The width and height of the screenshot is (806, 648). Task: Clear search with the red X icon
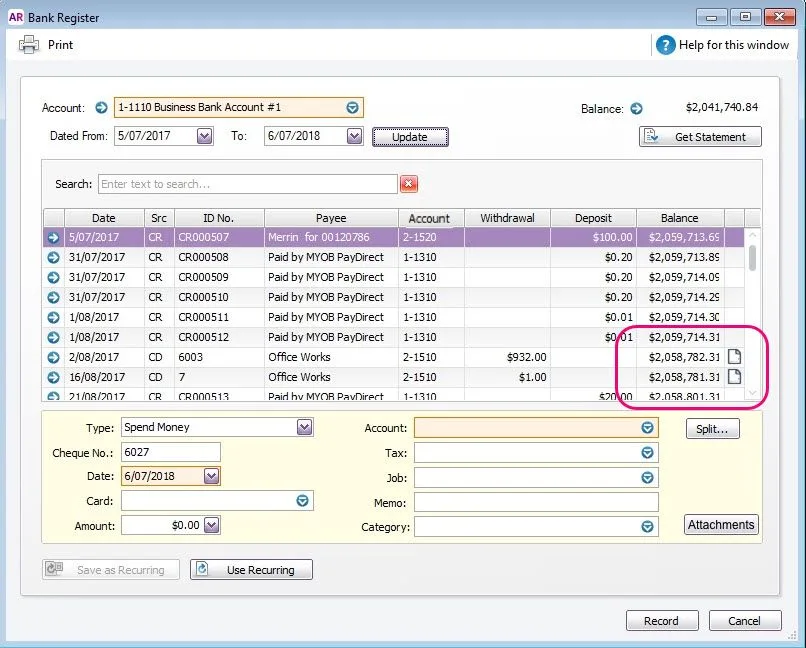point(408,184)
